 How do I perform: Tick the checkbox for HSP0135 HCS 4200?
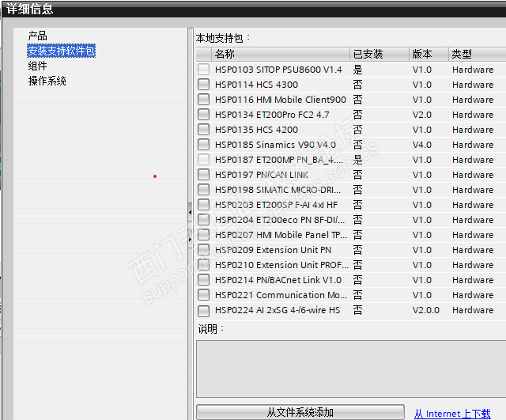pos(203,130)
